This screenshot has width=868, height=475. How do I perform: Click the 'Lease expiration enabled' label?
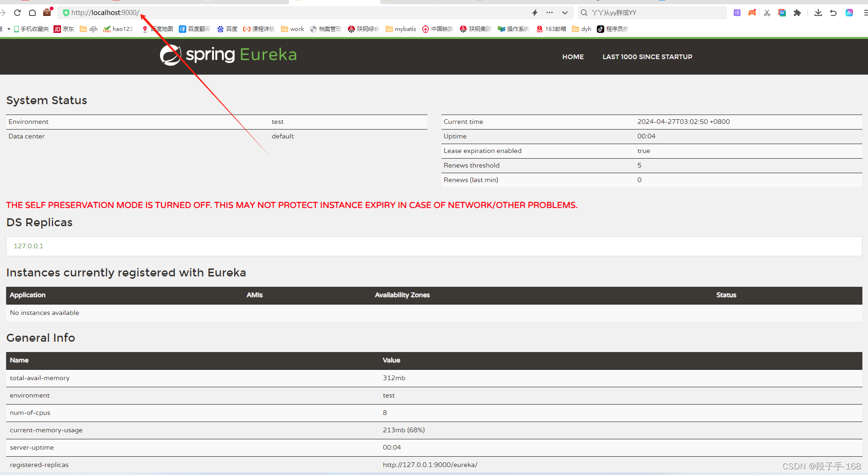coord(483,151)
